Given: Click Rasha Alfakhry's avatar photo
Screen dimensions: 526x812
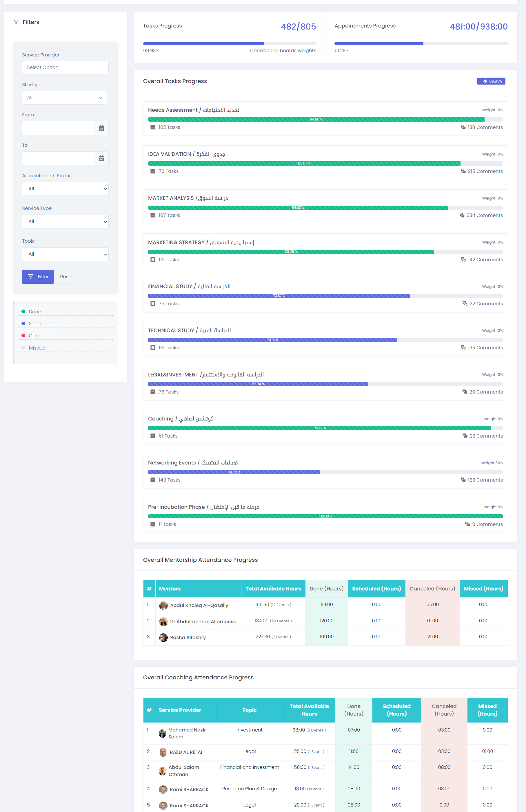Looking at the screenshot, I should [163, 637].
